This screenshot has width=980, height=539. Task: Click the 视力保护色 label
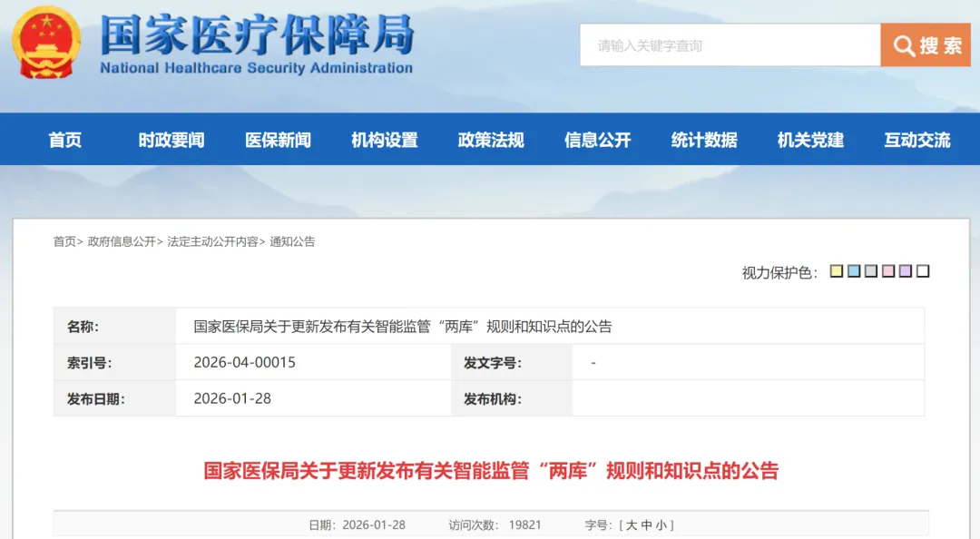[x=779, y=272]
